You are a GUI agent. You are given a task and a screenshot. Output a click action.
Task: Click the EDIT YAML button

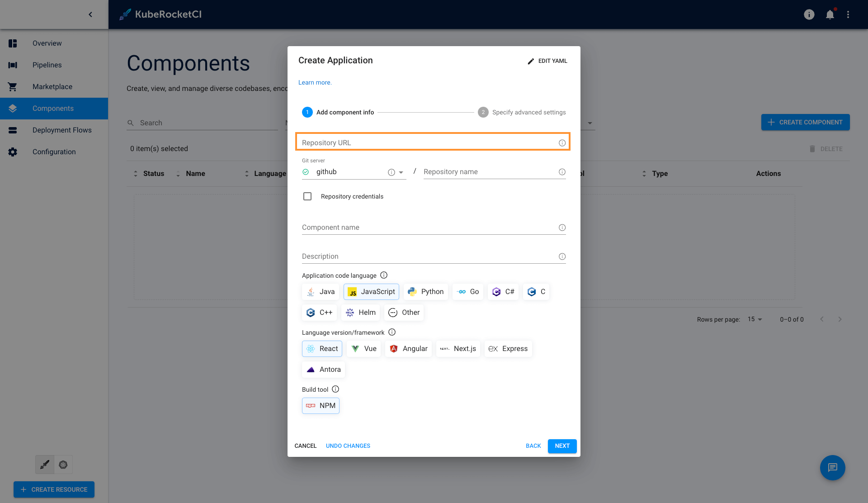[546, 61]
